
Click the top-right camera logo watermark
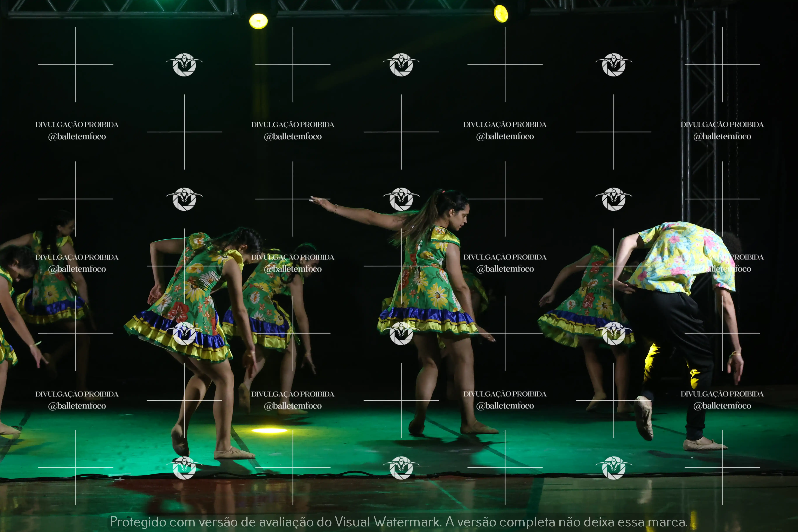click(x=613, y=64)
